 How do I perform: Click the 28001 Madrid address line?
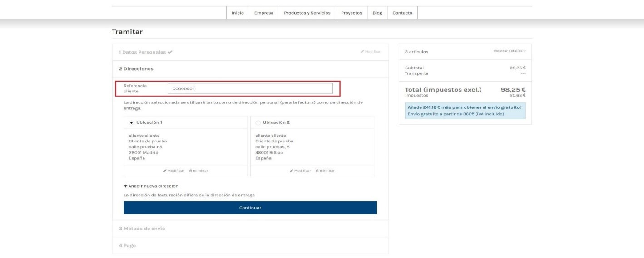coord(144,152)
